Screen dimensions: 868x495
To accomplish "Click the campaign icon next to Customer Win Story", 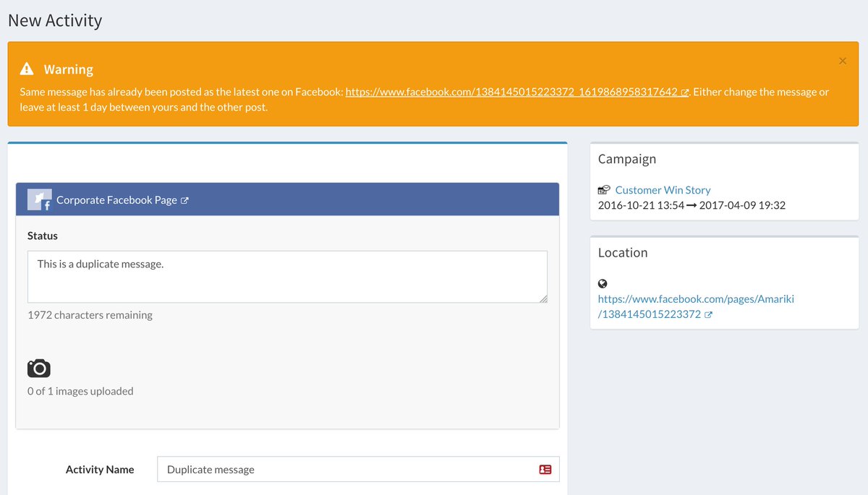I will 604,190.
